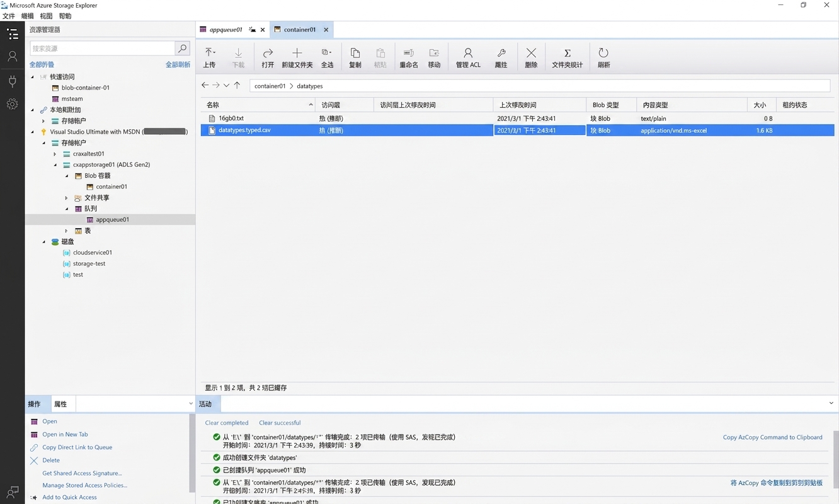Viewport: 839px width, 504px height.
Task: Open the Connect plug icon in sidebar
Action: click(x=12, y=81)
